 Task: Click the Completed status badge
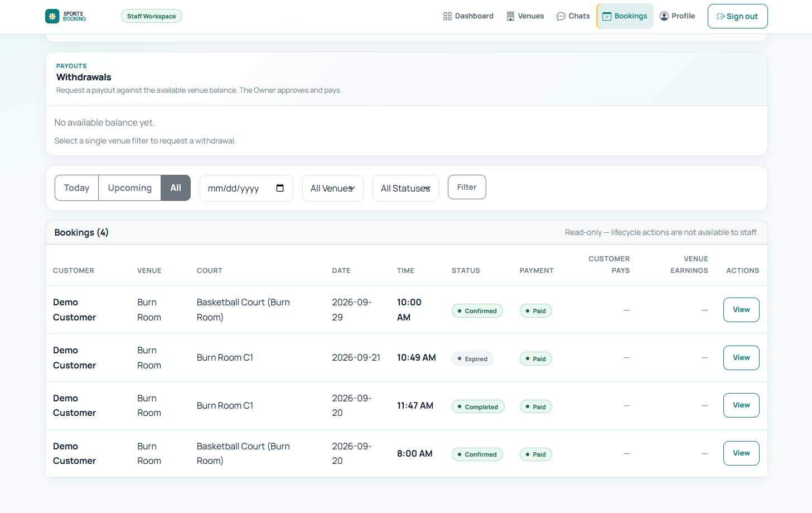tap(478, 407)
